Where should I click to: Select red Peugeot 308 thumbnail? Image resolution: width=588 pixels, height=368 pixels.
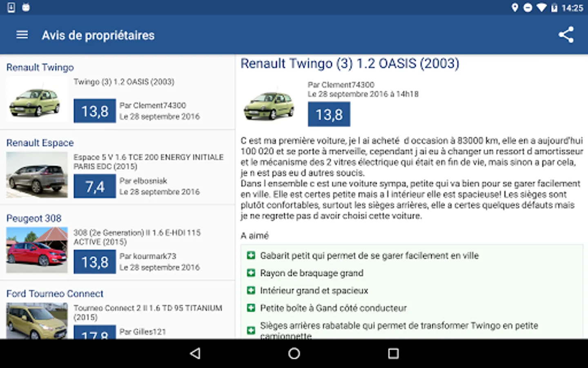pos(37,250)
